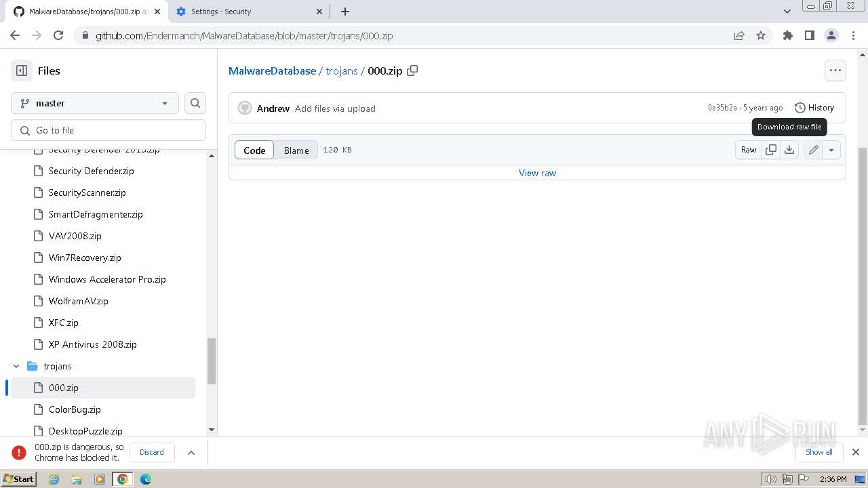The height and width of the screenshot is (488, 868).
Task: Switch to Settings - Security tab
Action: (249, 12)
